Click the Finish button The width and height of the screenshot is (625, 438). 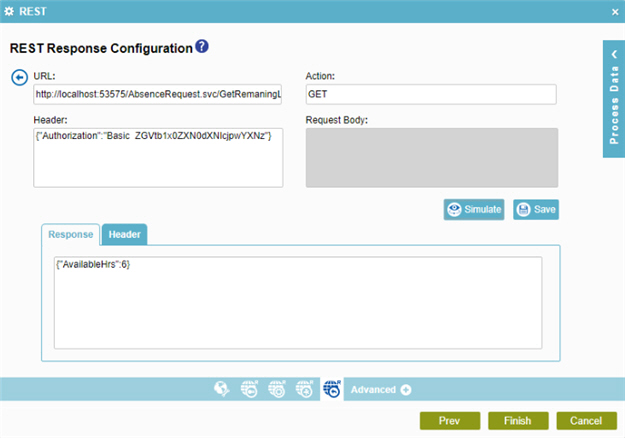point(518,420)
